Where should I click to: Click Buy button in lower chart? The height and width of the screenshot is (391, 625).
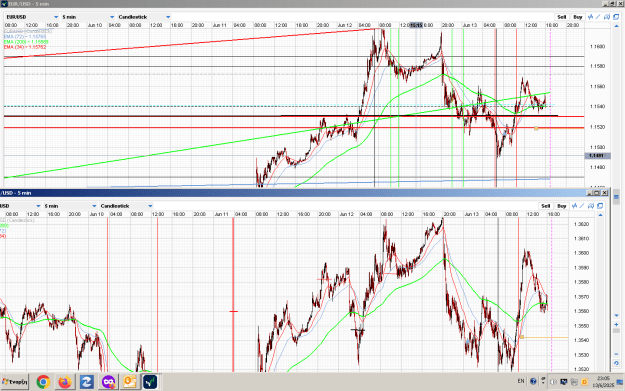coord(562,206)
